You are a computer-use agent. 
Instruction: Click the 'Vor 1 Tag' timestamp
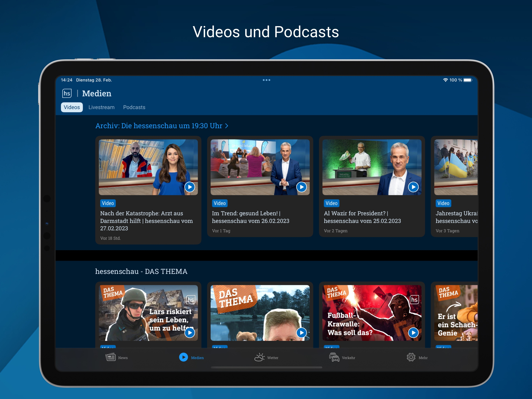pos(221,231)
